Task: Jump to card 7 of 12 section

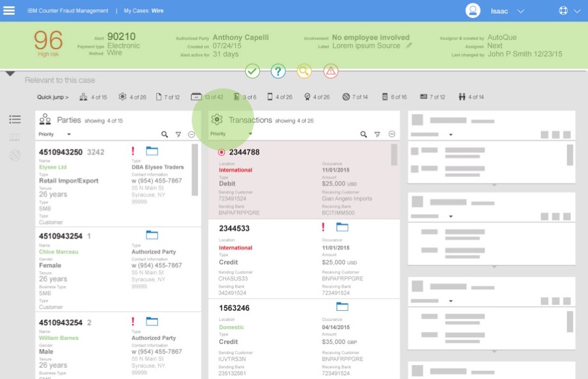Action: pos(433,97)
